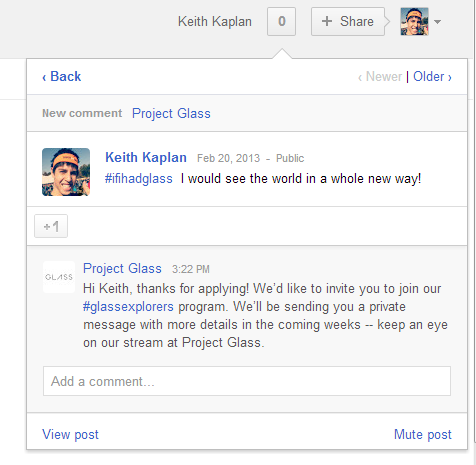The image size is (476, 465).
Task: Open Project Glass link next to New comment
Action: 171,113
